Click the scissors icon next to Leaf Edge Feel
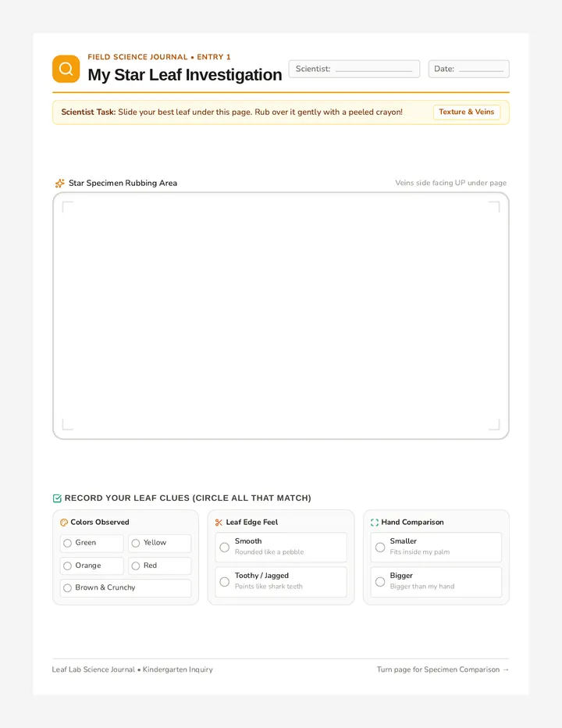Viewport: 562px width, 728px height. click(219, 523)
